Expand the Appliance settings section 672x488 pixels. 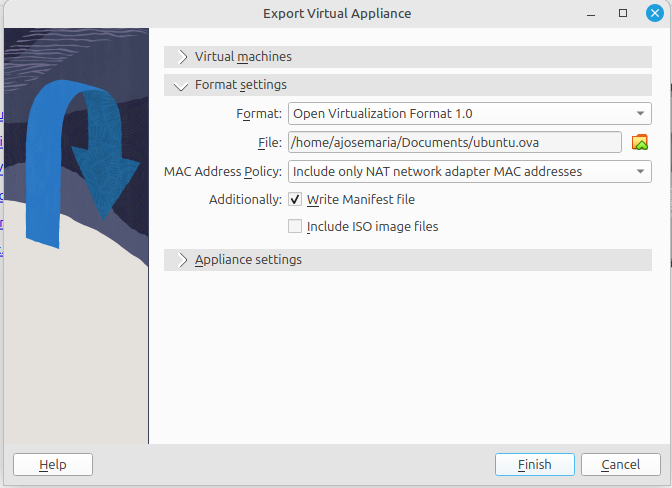click(183, 260)
